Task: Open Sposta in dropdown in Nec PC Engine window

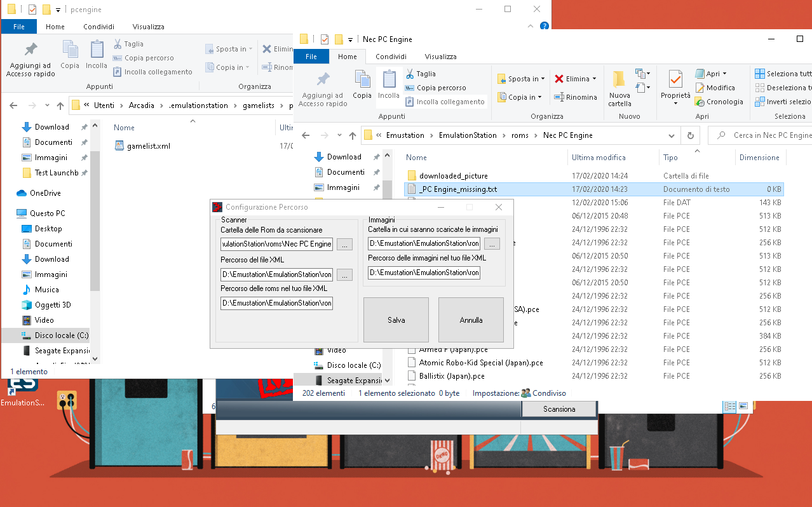Action: tap(522, 79)
